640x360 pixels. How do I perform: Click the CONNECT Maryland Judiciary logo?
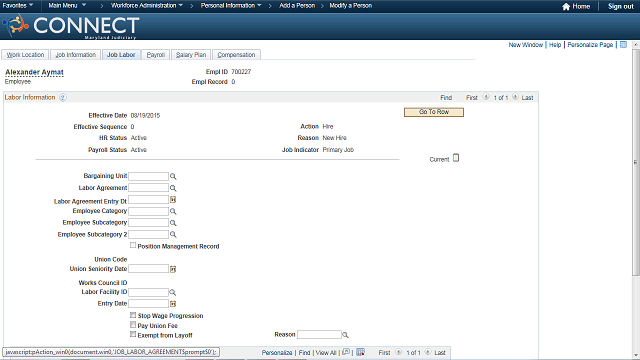[x=71, y=26]
